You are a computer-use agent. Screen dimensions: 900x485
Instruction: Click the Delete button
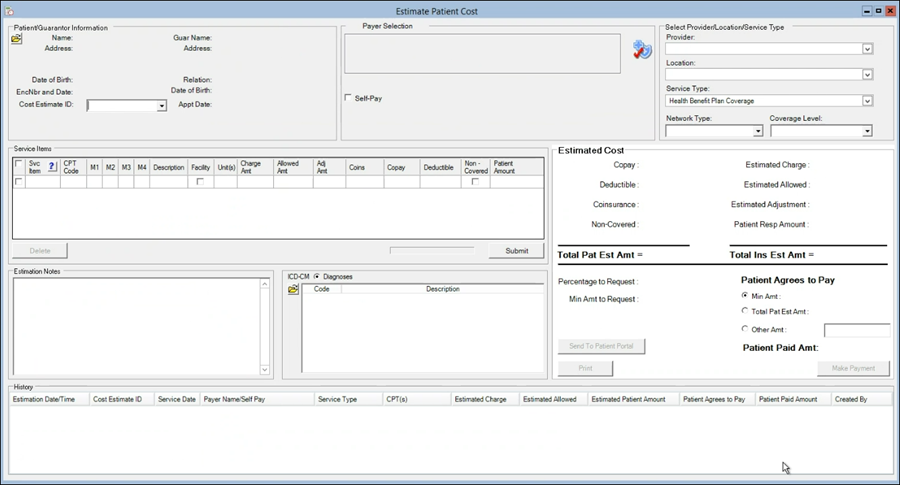tap(40, 251)
